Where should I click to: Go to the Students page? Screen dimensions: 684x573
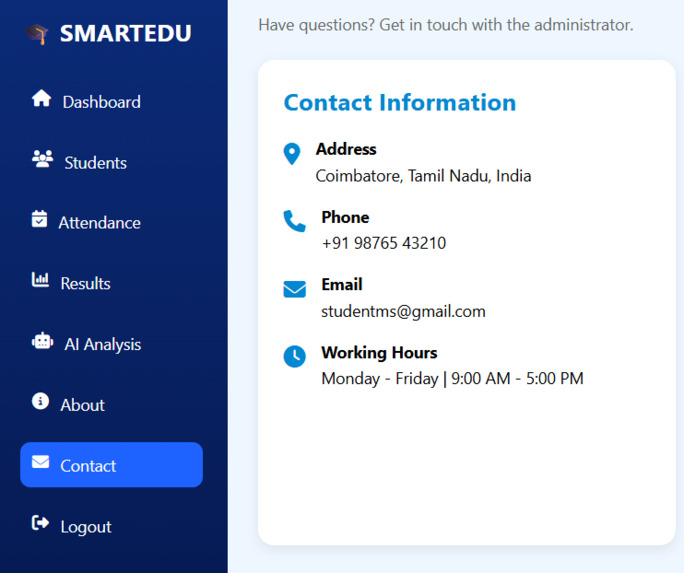(111, 162)
